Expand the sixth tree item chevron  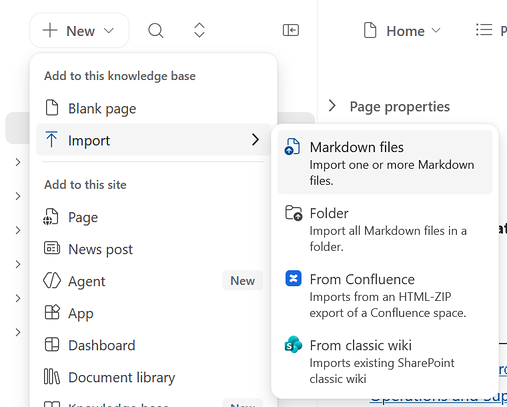click(x=18, y=332)
